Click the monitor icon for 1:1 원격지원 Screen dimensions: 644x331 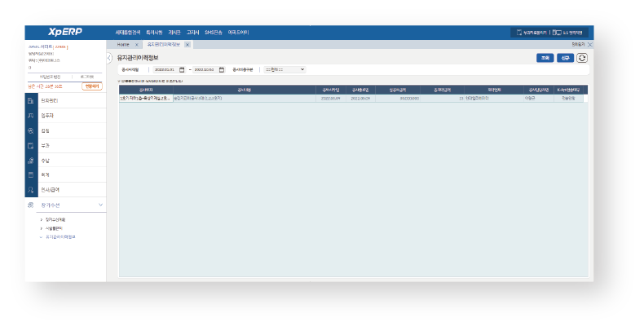click(x=557, y=33)
